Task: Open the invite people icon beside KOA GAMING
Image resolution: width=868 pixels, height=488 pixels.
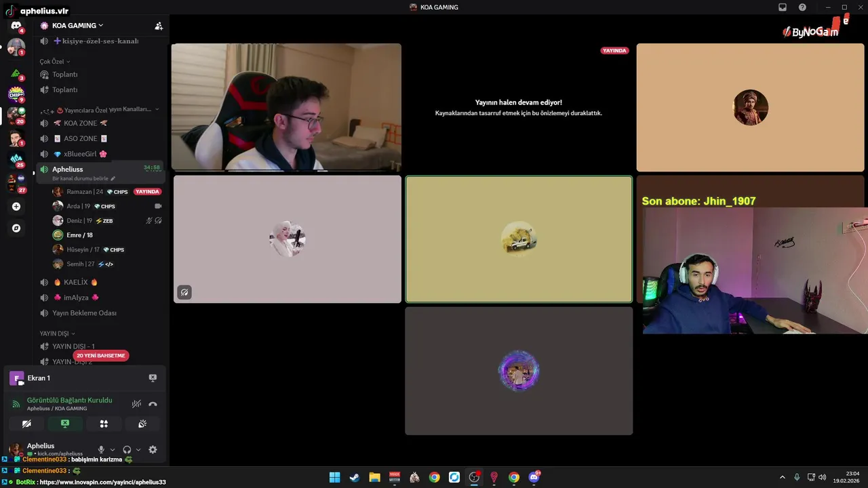Action: pyautogui.click(x=159, y=26)
